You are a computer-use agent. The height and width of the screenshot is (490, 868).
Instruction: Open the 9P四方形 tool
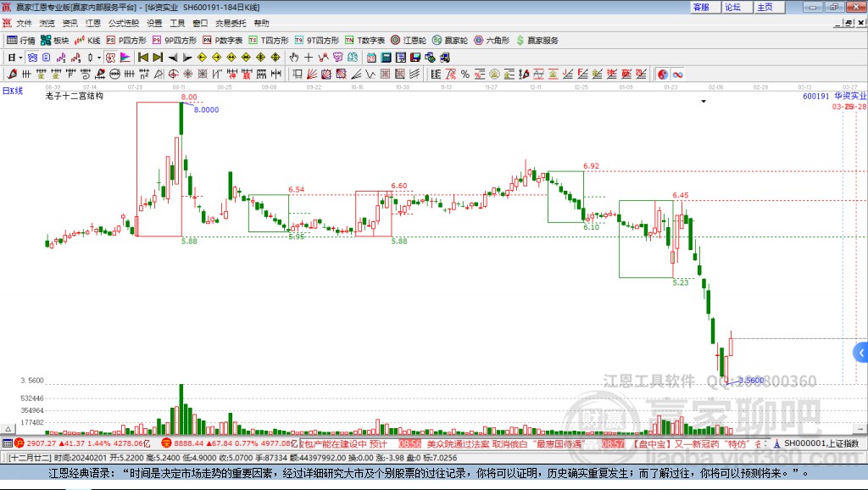pyautogui.click(x=175, y=41)
